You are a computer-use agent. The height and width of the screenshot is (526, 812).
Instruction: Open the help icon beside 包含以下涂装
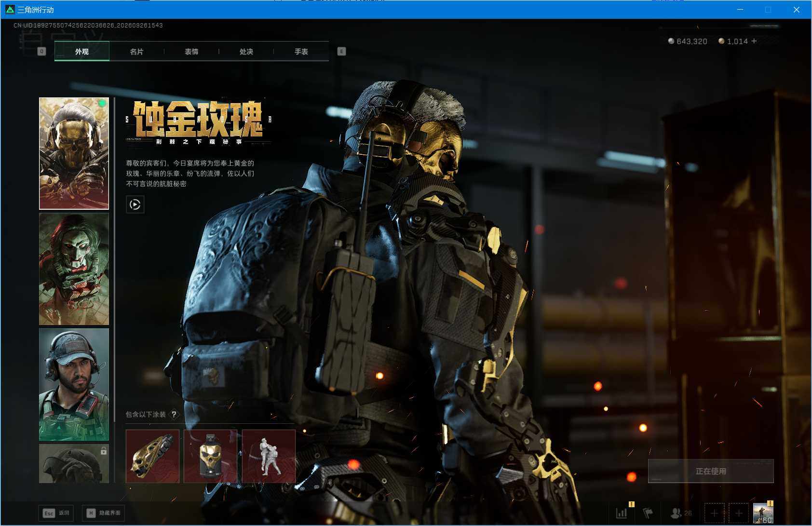pos(174,414)
